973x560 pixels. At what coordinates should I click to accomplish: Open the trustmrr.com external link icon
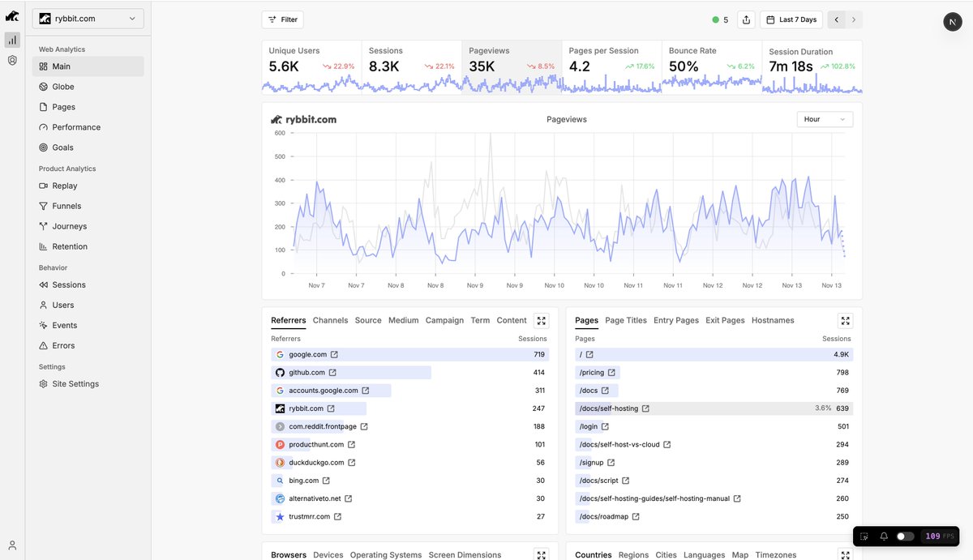pyautogui.click(x=337, y=516)
